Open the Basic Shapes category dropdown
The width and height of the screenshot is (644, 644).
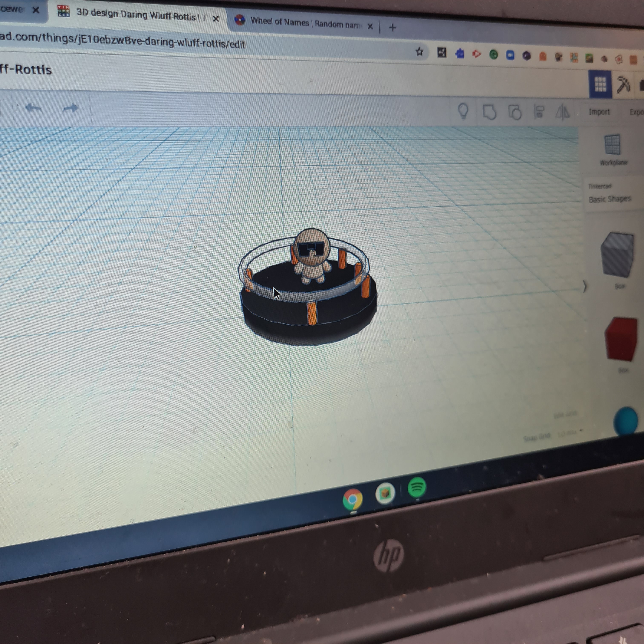pos(610,199)
